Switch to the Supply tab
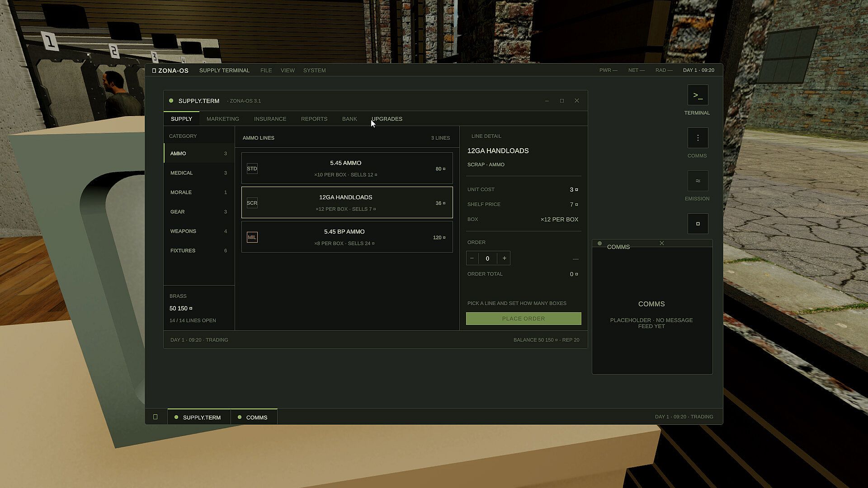The image size is (868, 488). coord(181,119)
